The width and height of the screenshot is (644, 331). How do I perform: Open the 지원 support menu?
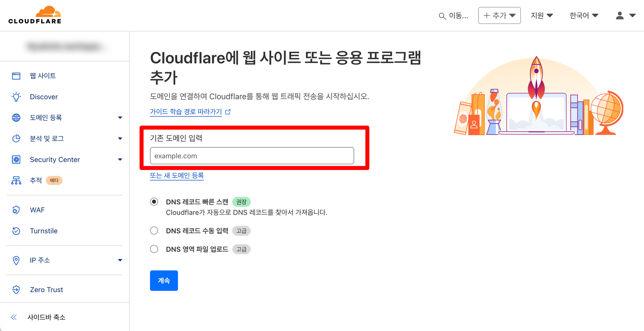pos(542,15)
